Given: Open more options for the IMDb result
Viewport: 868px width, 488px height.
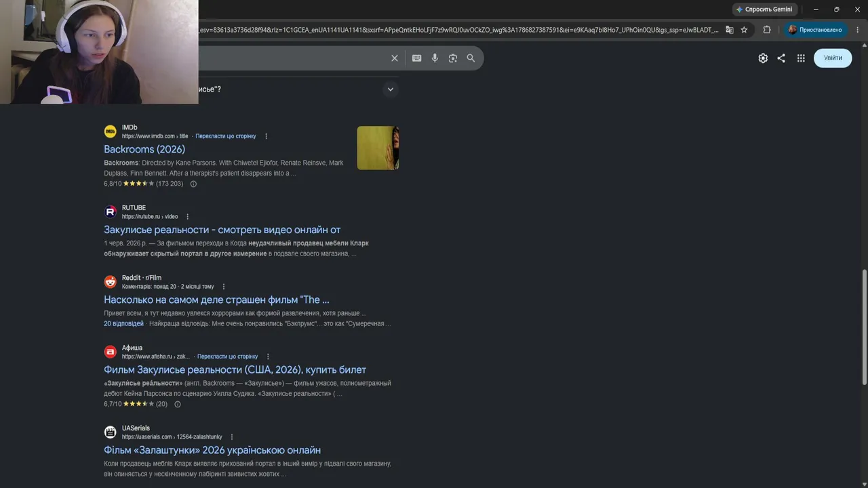Looking at the screenshot, I should (266, 136).
